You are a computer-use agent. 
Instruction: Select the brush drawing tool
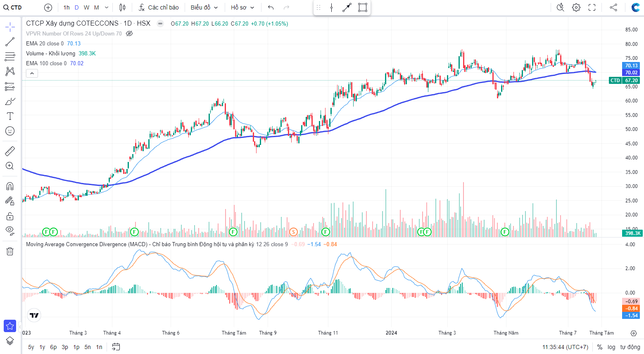10,101
